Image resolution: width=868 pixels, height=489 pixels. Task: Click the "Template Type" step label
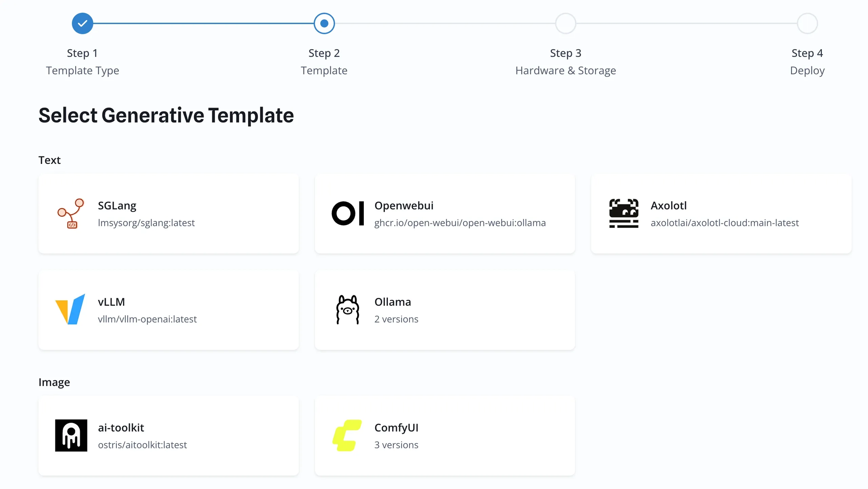click(x=82, y=71)
